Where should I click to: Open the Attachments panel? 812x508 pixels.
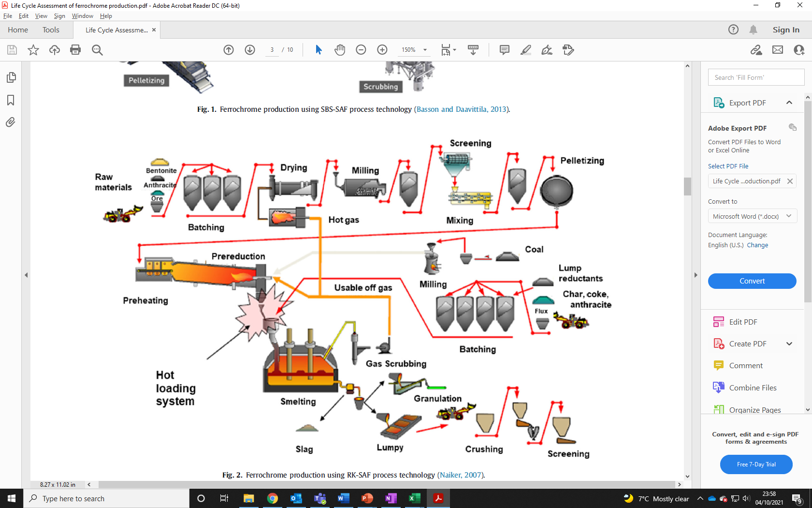pyautogui.click(x=11, y=122)
